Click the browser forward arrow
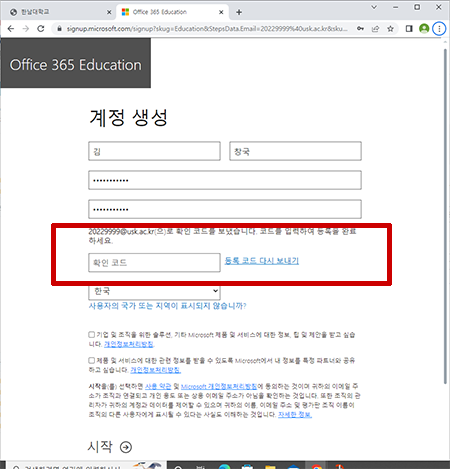Viewport: 450px width, 469px height. pyautogui.click(x=26, y=29)
